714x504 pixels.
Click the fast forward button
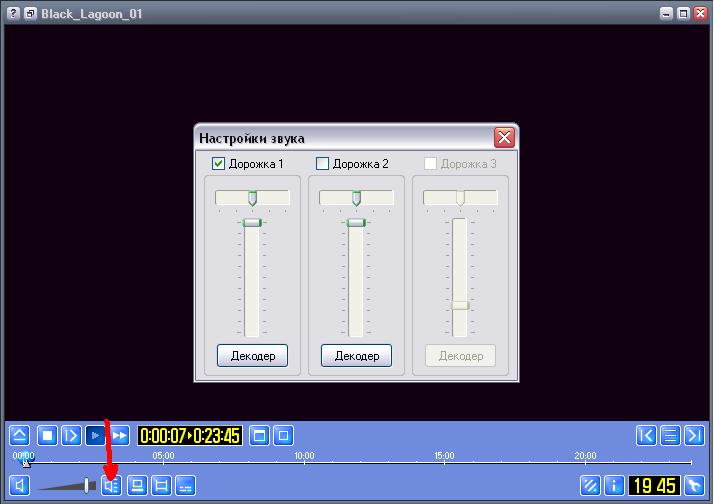pyautogui.click(x=119, y=436)
